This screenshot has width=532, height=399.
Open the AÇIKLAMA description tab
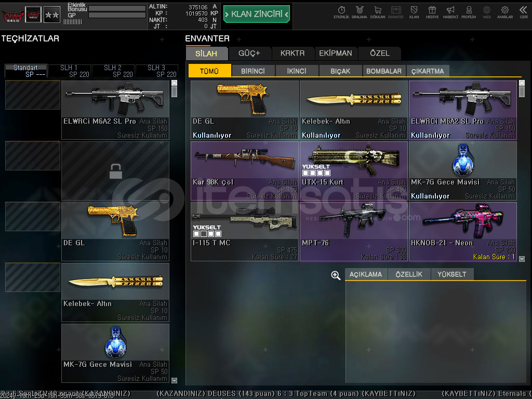coord(366,274)
